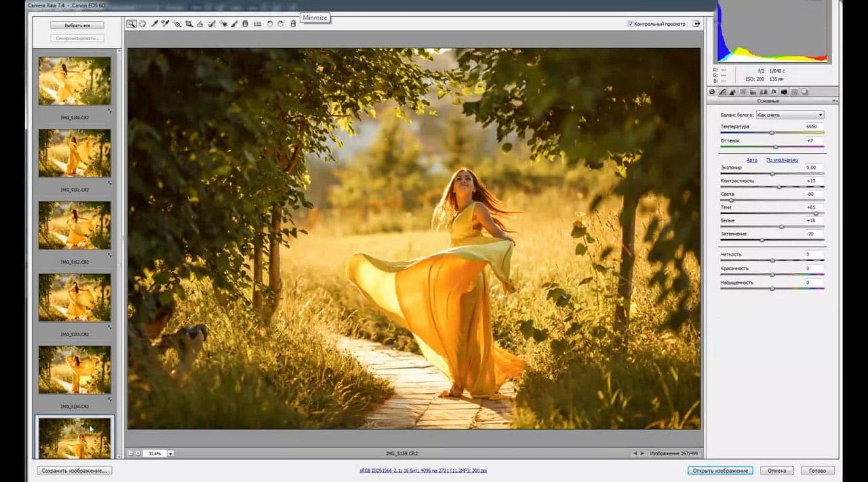
Task: Select thumbnail IMG_5150.CR2
Action: [75, 81]
